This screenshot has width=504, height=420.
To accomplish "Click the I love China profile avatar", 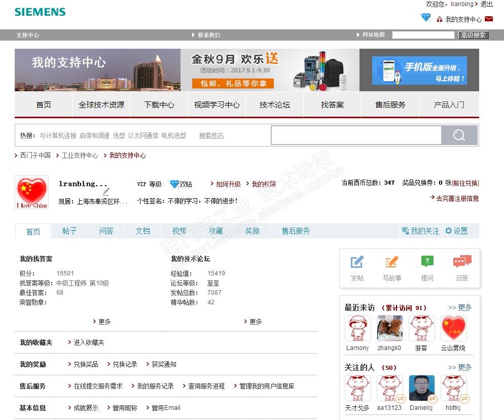I will (31, 192).
